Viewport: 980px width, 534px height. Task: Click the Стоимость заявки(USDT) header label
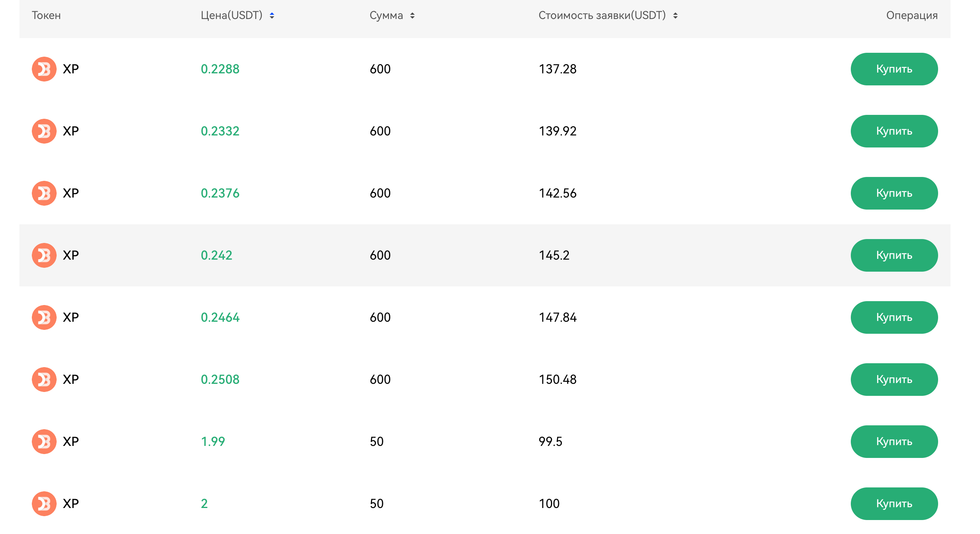point(602,16)
